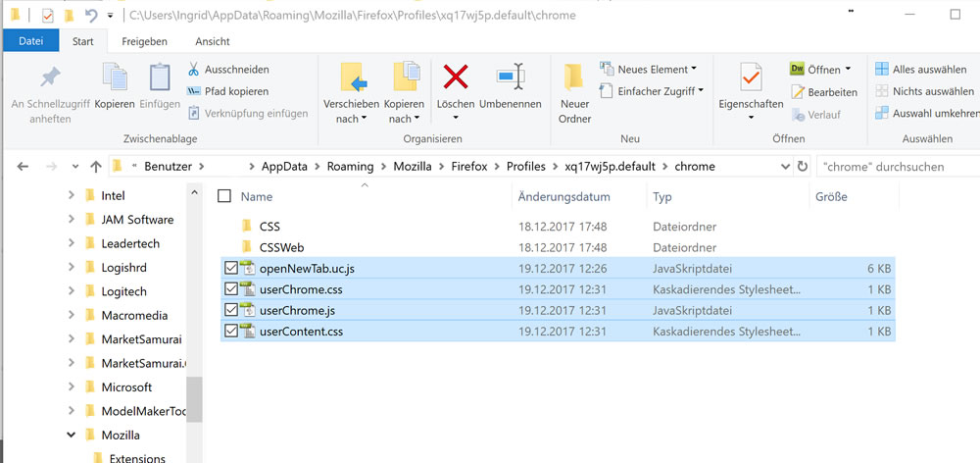Switch to the Start ribbon tab

83,41
